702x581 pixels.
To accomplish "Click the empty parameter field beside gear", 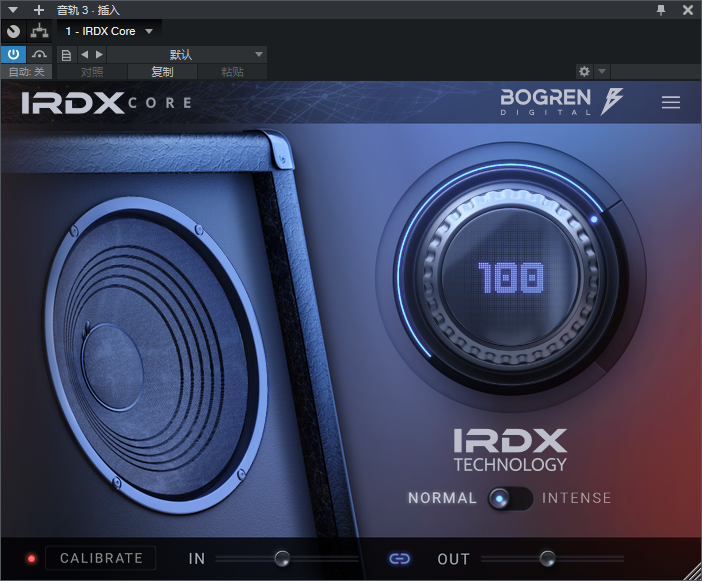I will 655,71.
